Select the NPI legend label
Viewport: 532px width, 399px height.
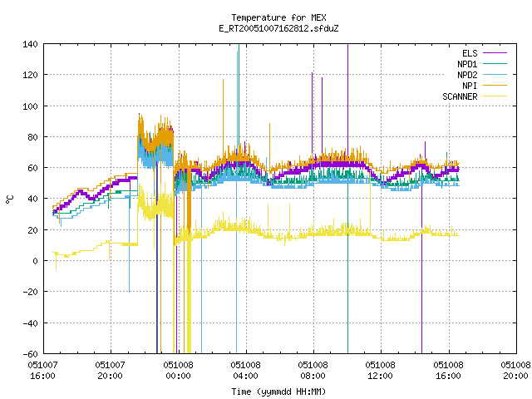tap(470, 86)
